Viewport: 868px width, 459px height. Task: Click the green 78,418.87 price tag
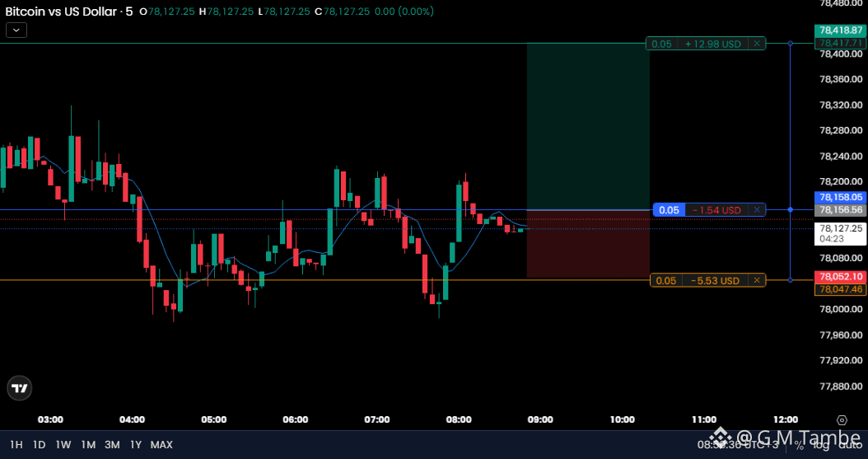coord(841,31)
